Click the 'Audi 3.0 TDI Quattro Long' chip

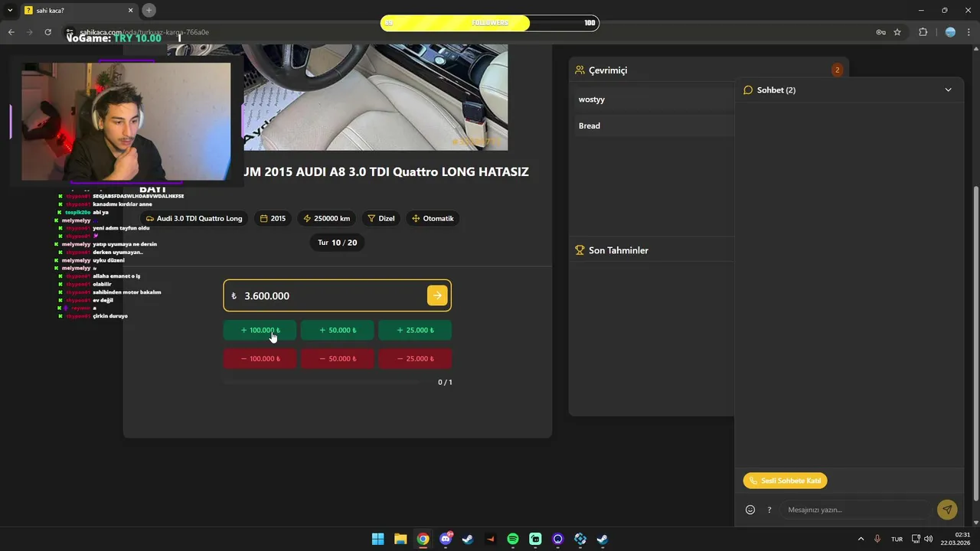[194, 218]
